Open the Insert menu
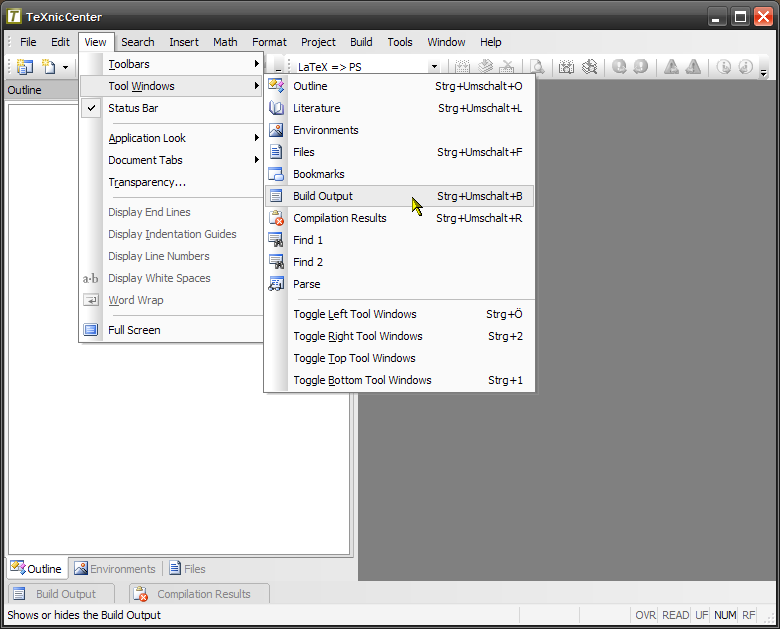The height and width of the screenshot is (629, 780). point(184,42)
